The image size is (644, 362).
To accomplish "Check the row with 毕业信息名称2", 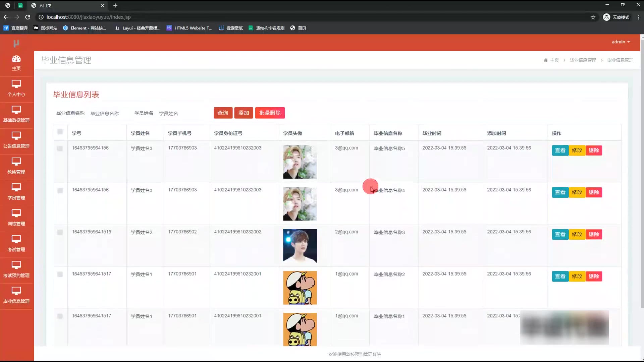I will pos(60,274).
